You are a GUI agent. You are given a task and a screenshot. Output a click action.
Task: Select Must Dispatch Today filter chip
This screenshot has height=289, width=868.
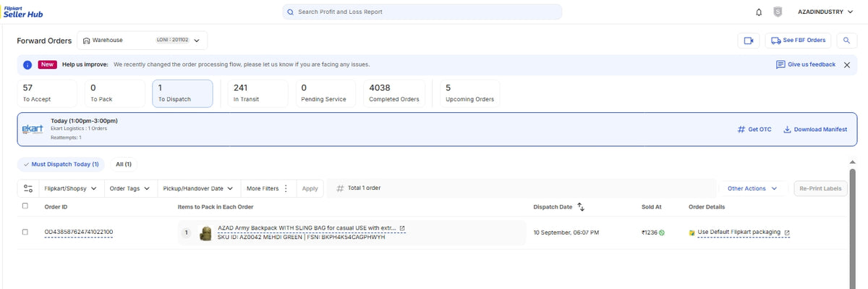tap(61, 164)
